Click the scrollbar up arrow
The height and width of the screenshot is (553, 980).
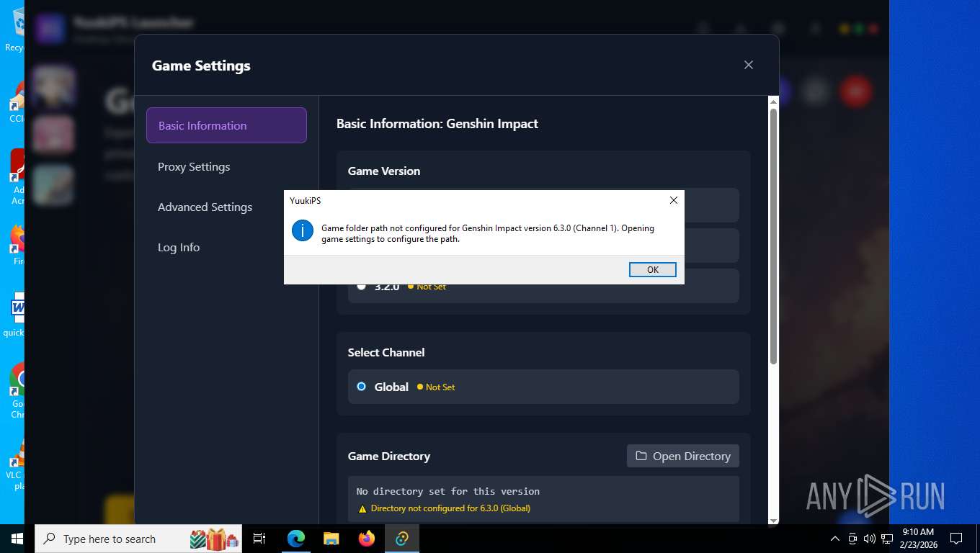(x=773, y=101)
